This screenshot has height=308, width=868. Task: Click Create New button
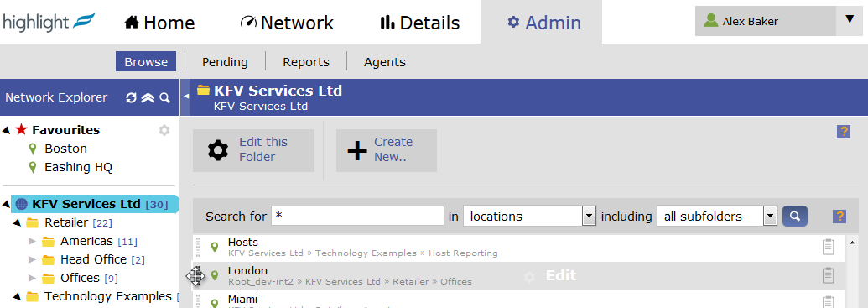[387, 150]
